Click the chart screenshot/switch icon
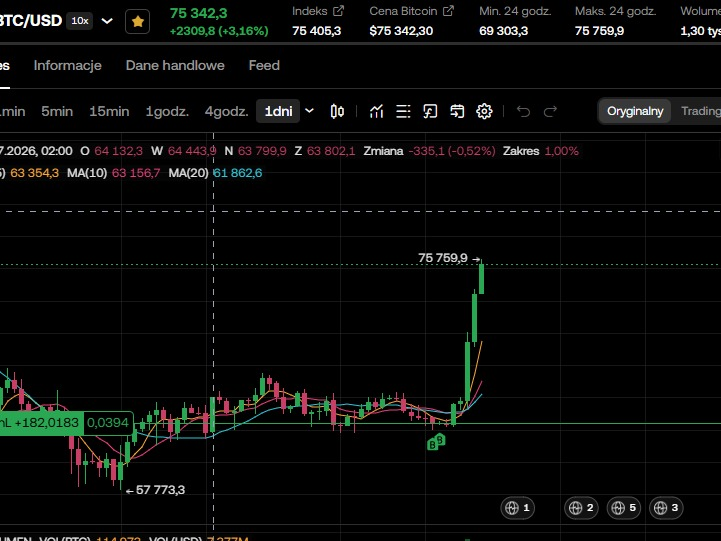Screen dimensions: 721x541 [457, 111]
